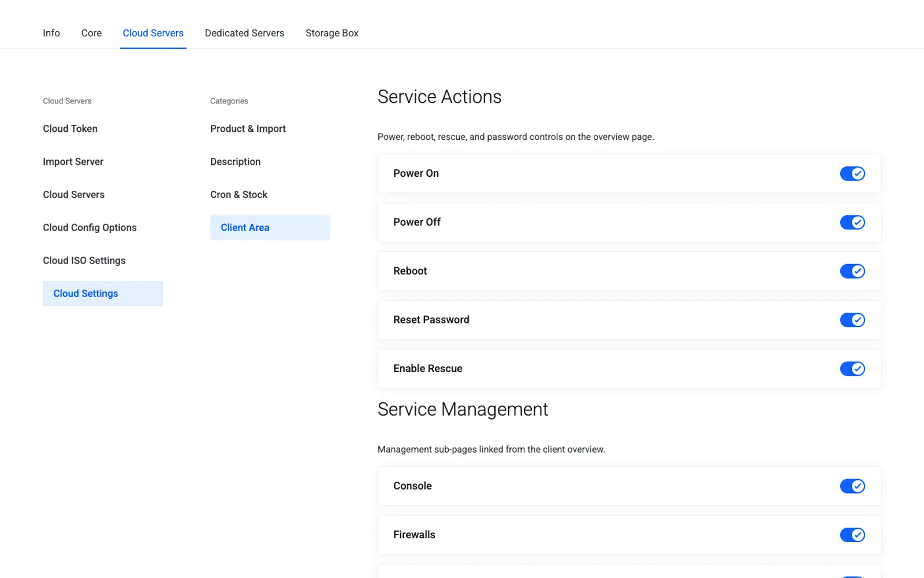Open Cloud ISO Settings

(84, 261)
